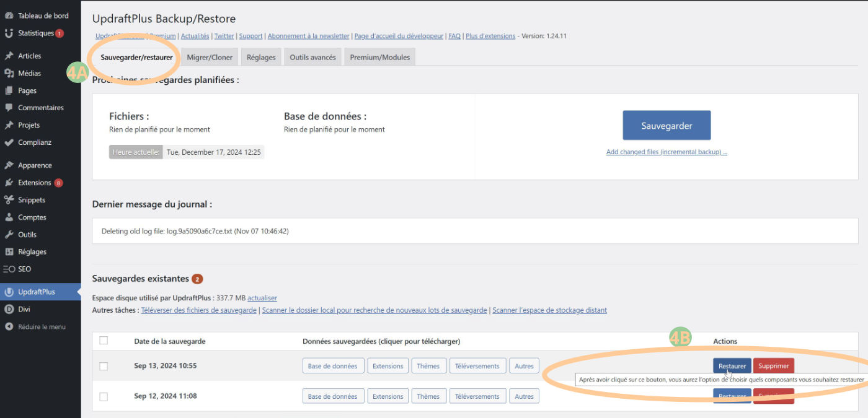Click Restaurer for the Sep 13 backup
The width and height of the screenshot is (868, 418).
tap(732, 366)
